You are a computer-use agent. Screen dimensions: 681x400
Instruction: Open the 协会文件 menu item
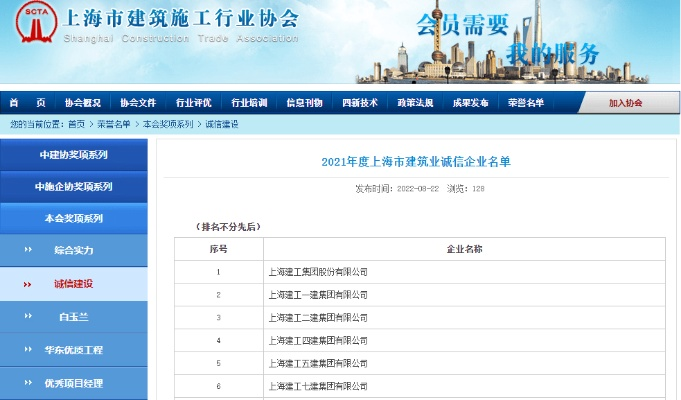tap(138, 103)
